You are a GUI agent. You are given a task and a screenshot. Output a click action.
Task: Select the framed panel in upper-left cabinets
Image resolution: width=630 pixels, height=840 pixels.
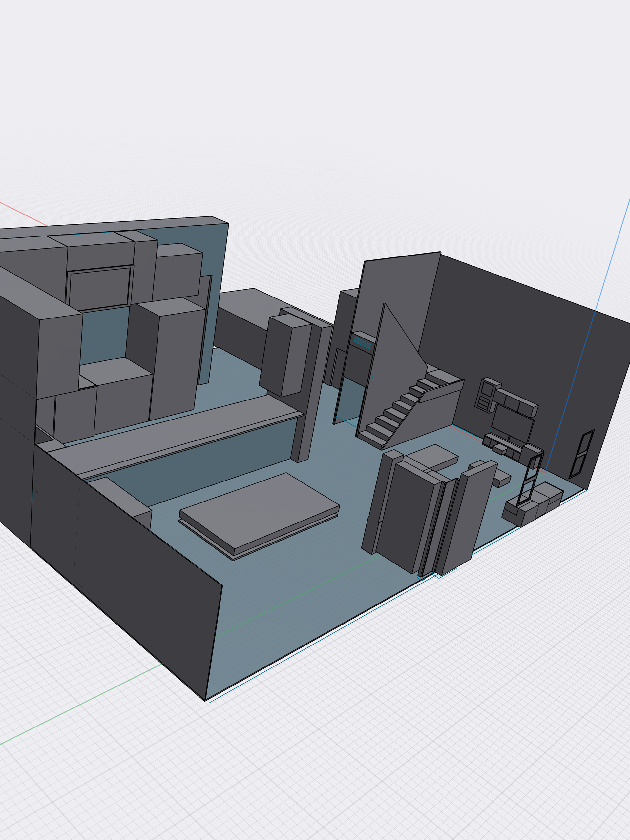[x=99, y=289]
